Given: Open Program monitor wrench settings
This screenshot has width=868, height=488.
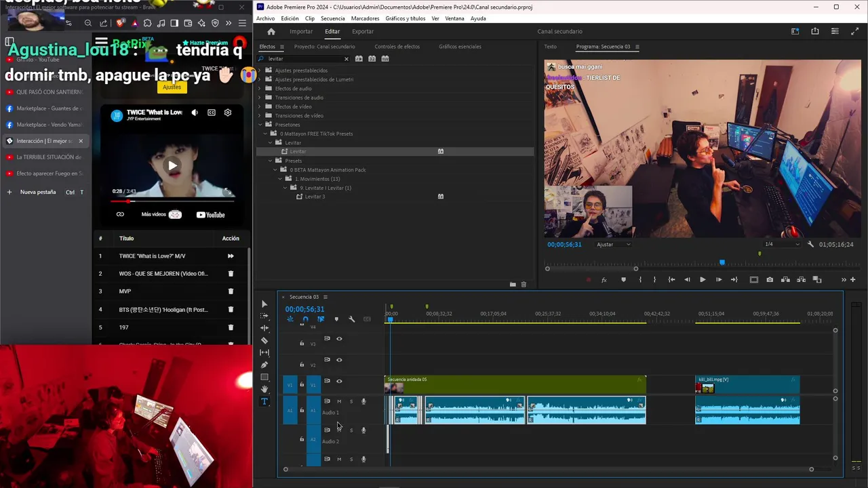Looking at the screenshot, I should [810, 244].
